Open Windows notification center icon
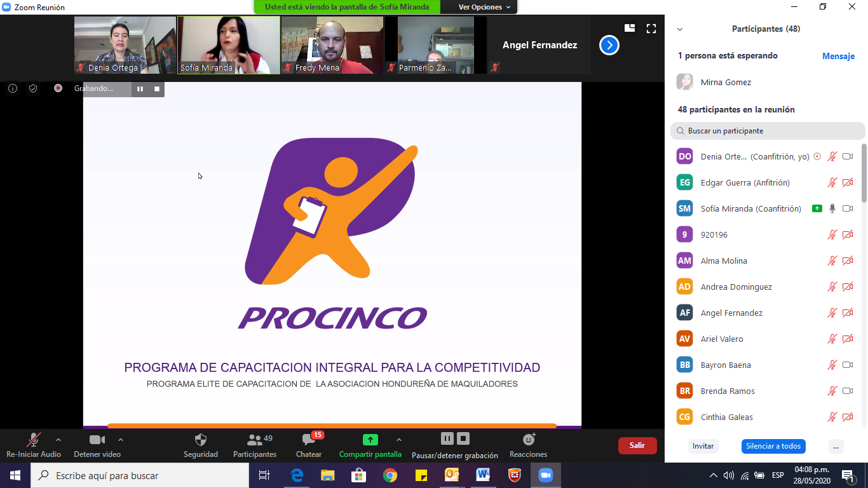The image size is (868, 488). 848,475
